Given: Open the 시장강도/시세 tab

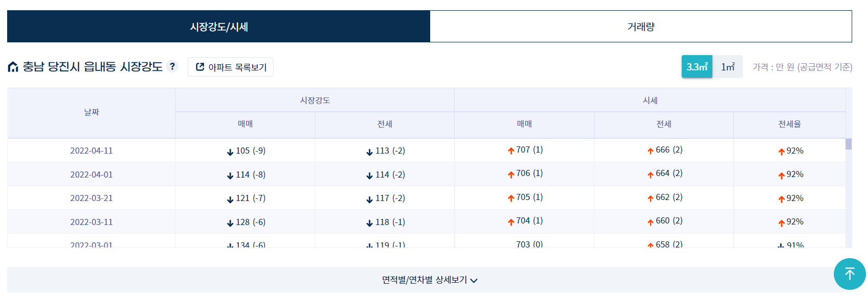Looking at the screenshot, I should 218,27.
